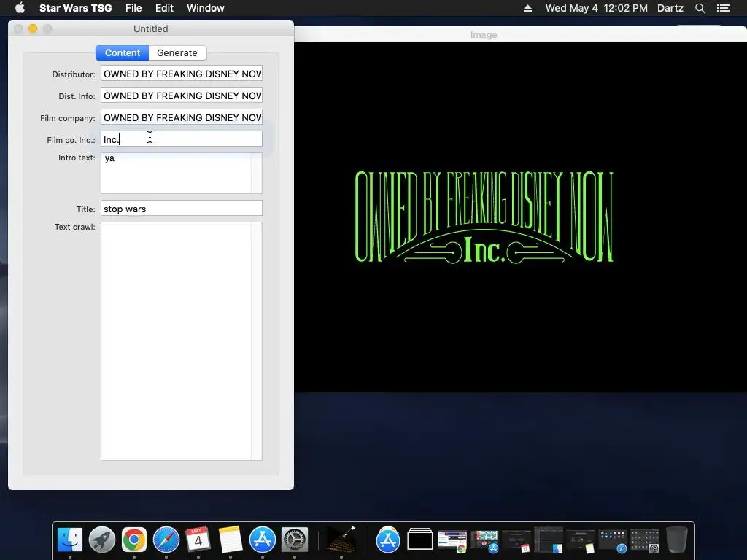Click the green logo in Image window
This screenshot has height=560, width=747.
[484, 217]
